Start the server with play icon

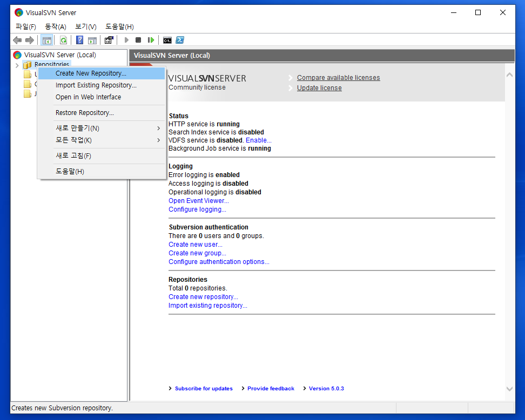(126, 40)
